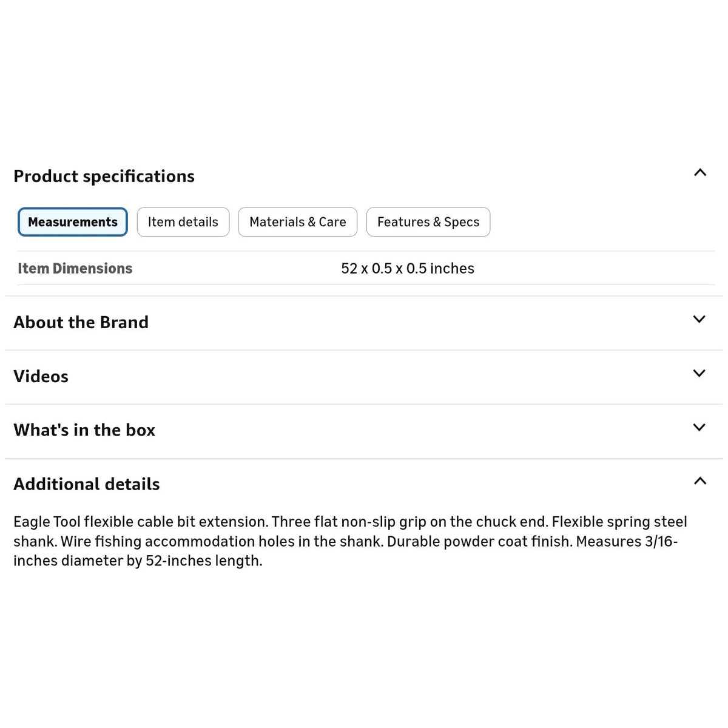Viewport: 728px width, 728px height.
Task: Click the Videos section heading
Action: coord(41,376)
